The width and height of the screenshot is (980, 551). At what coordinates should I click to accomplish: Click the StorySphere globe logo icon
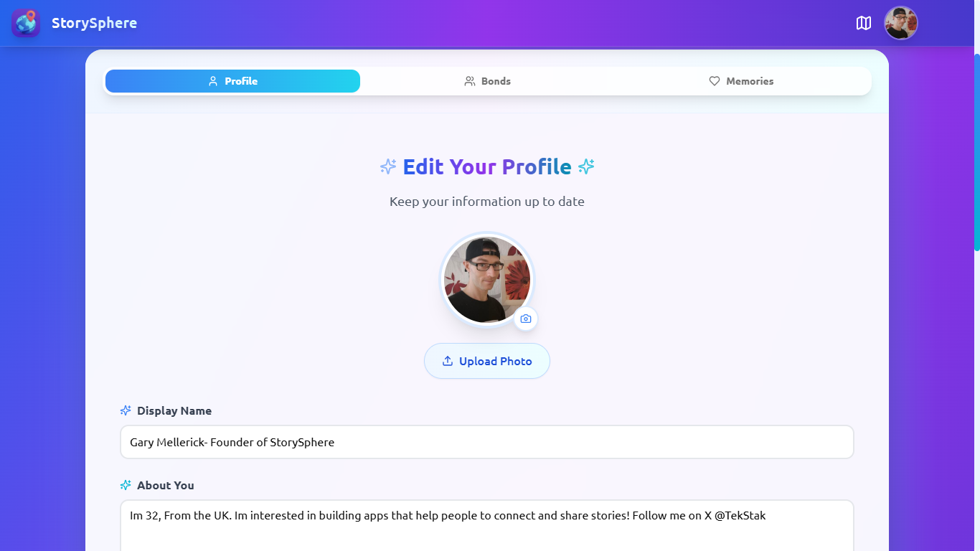[26, 23]
